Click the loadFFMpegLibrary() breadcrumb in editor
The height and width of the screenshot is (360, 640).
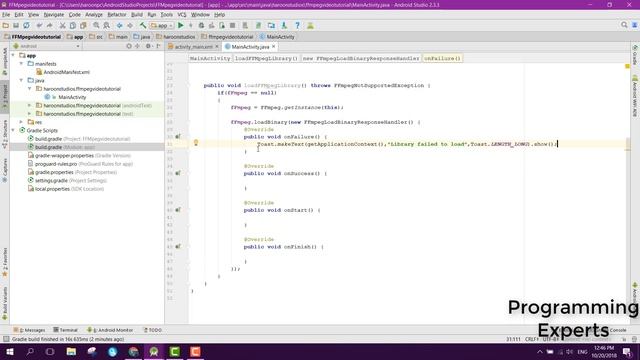click(266, 58)
